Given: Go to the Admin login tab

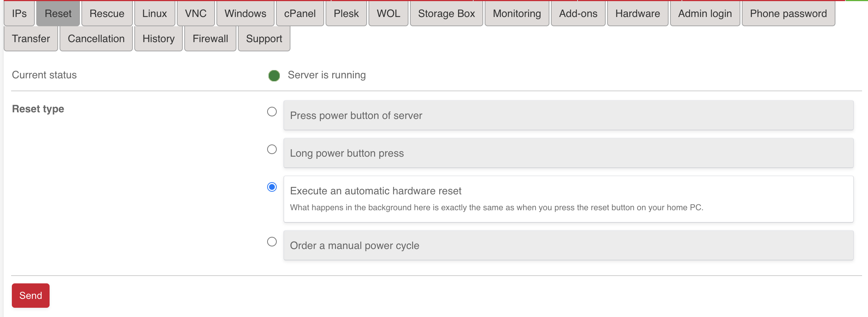Looking at the screenshot, I should [x=705, y=14].
